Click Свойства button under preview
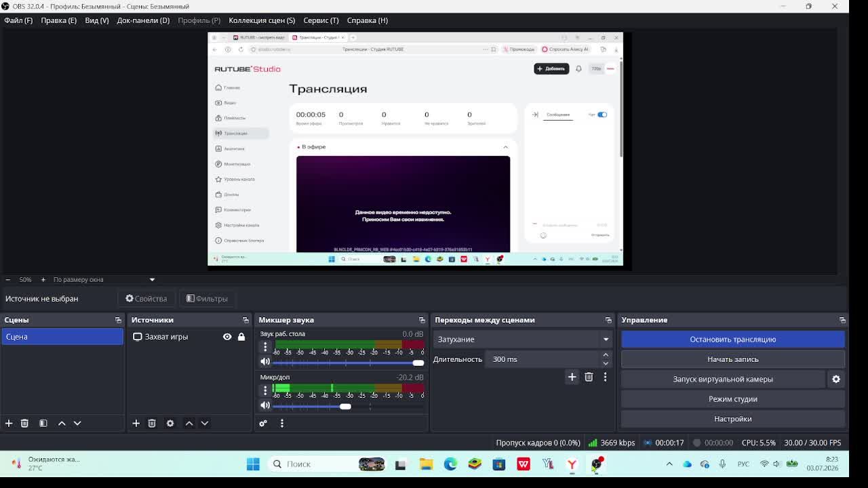Viewport: 868px width, 488px height. point(146,298)
